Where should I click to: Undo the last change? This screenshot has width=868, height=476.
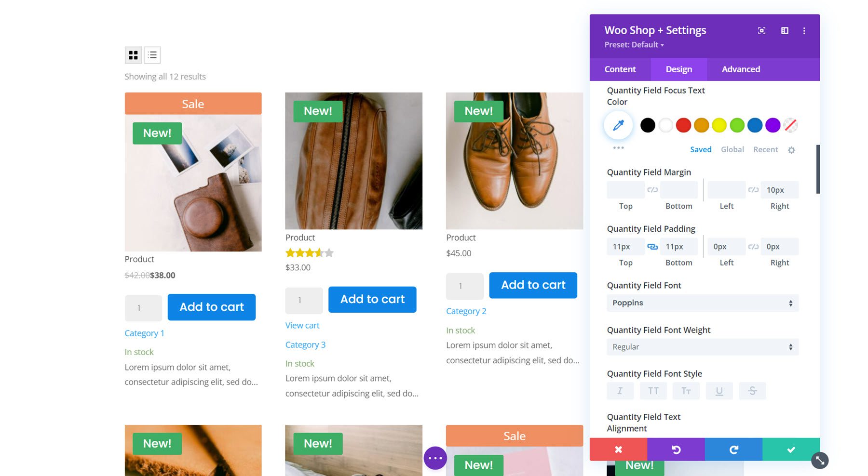click(x=676, y=450)
